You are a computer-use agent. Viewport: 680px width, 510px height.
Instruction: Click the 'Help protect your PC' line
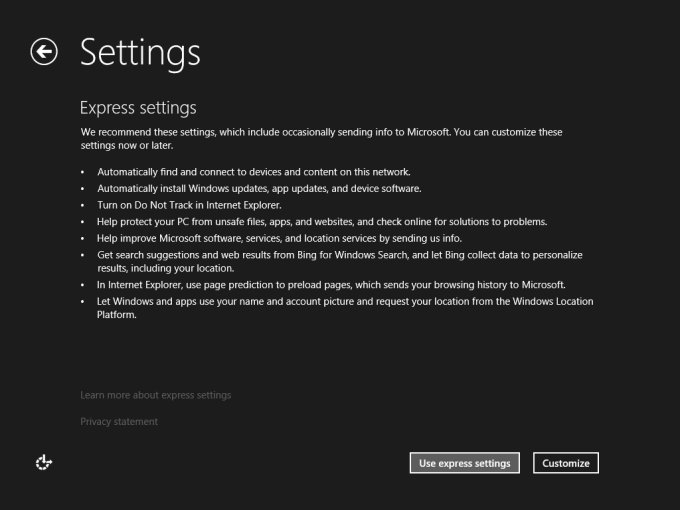[322, 221]
